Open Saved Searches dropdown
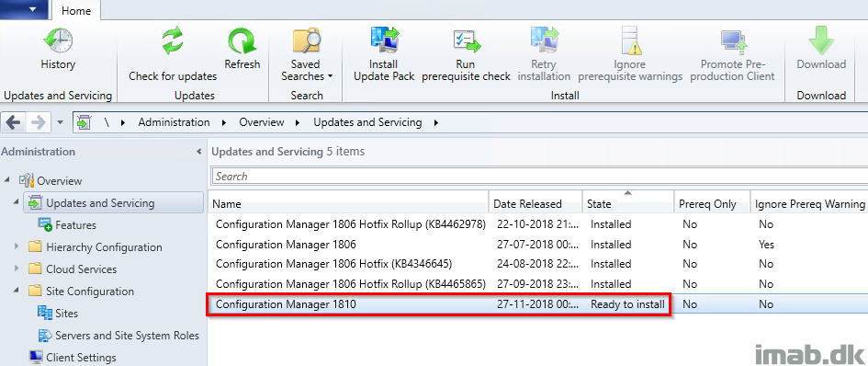The image size is (868, 366). pyautogui.click(x=306, y=54)
